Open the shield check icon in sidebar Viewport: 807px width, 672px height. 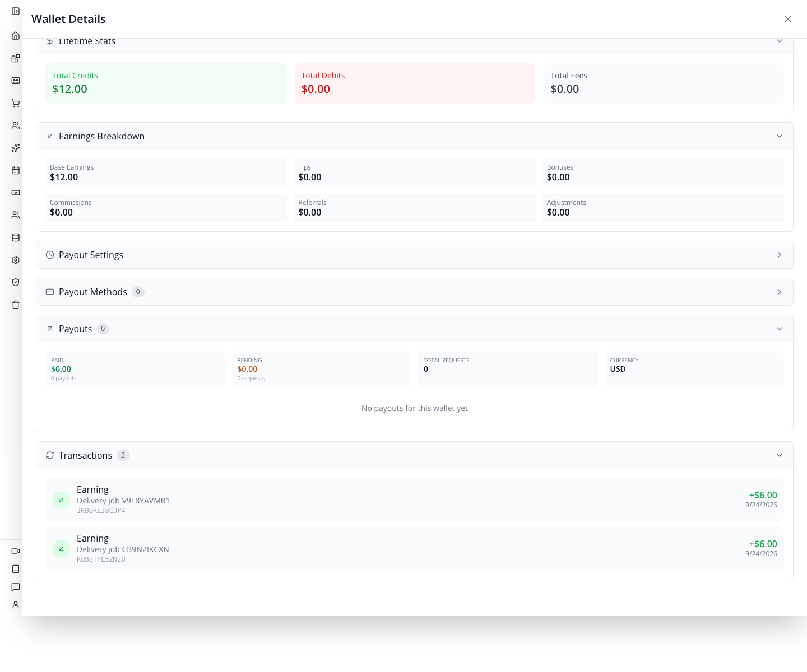[x=16, y=282]
